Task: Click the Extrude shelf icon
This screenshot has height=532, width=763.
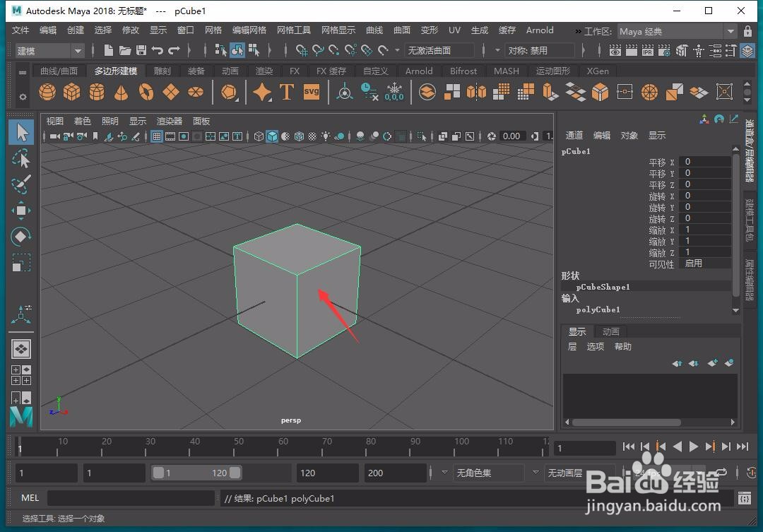Action: click(550, 92)
